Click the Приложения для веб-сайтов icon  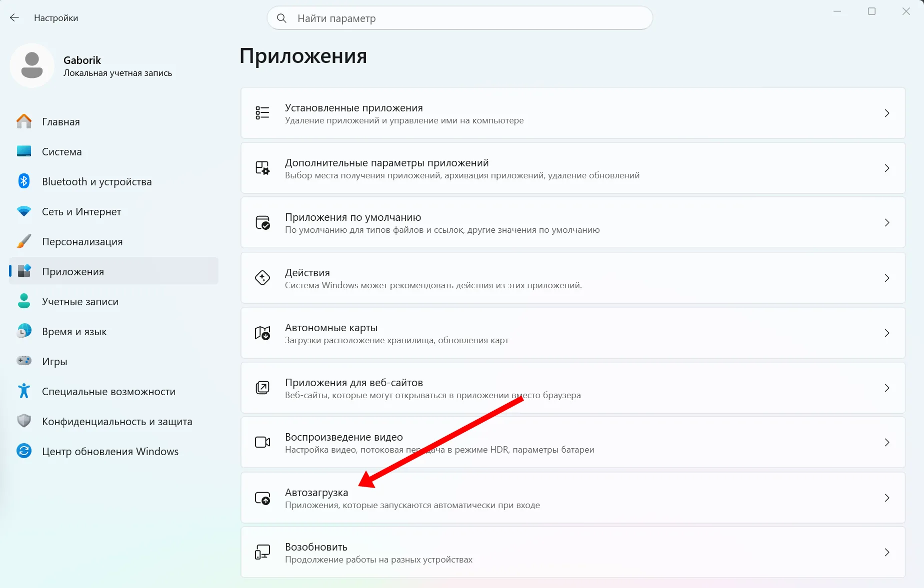click(x=262, y=388)
